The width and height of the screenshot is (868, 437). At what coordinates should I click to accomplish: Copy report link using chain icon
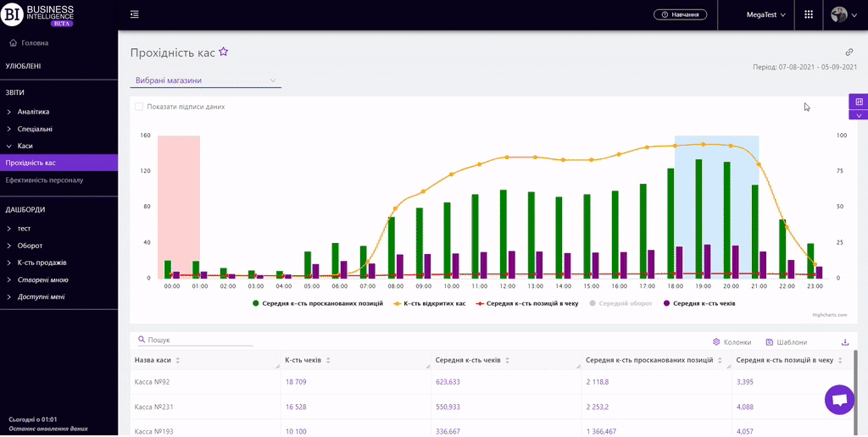(x=849, y=52)
